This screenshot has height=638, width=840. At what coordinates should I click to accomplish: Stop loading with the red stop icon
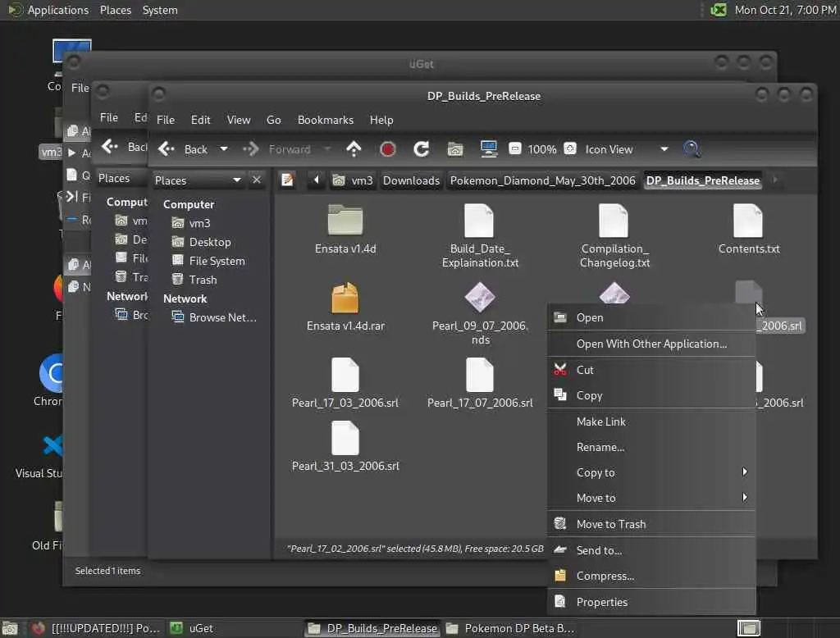pyautogui.click(x=388, y=149)
